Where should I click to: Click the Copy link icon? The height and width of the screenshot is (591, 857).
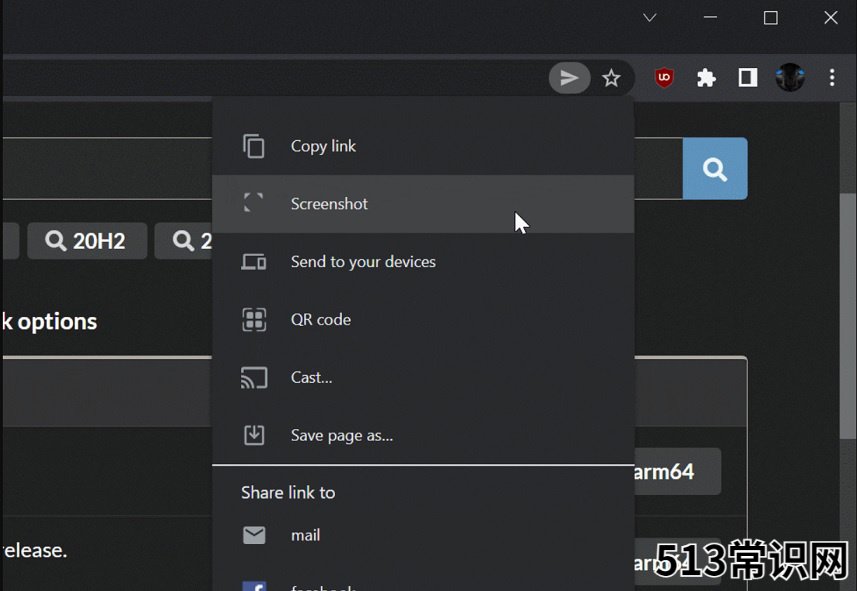pos(254,146)
